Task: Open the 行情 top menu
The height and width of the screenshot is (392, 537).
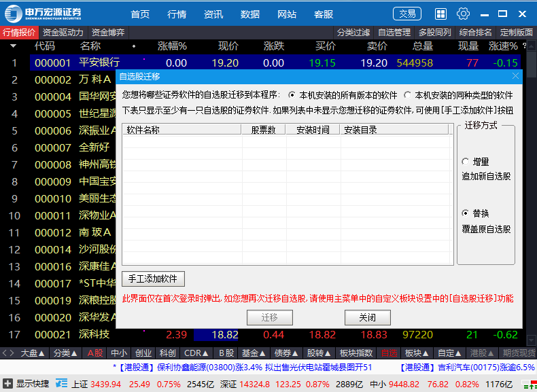Action: pos(177,14)
